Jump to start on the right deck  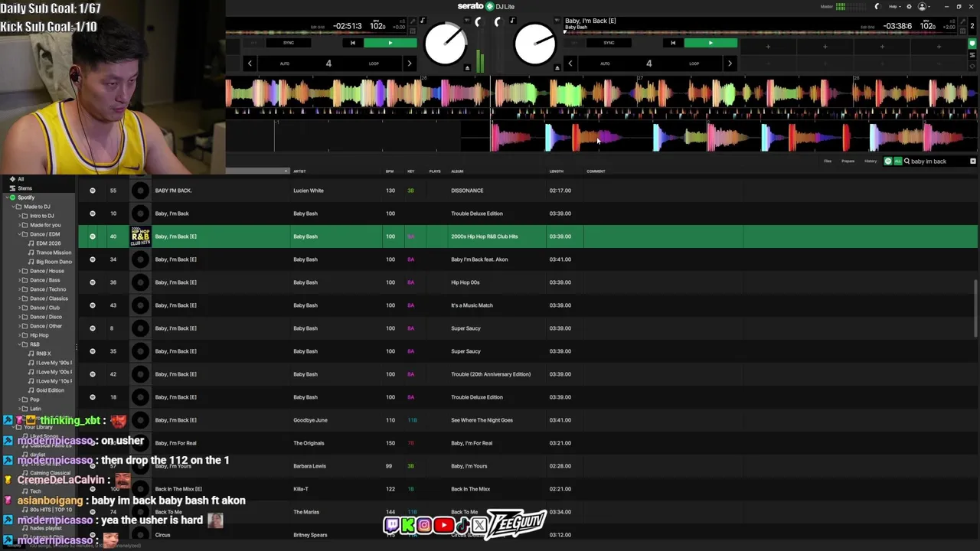(673, 43)
